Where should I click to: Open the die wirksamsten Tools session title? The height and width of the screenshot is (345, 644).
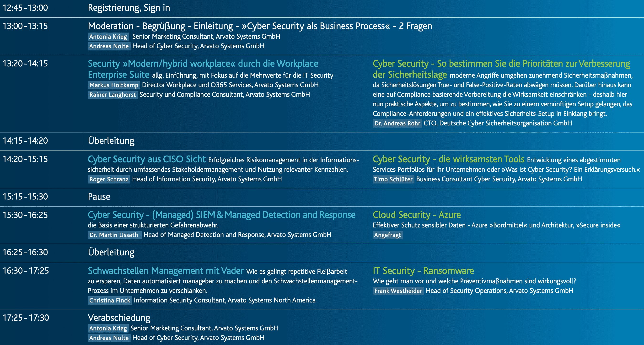[x=449, y=159]
